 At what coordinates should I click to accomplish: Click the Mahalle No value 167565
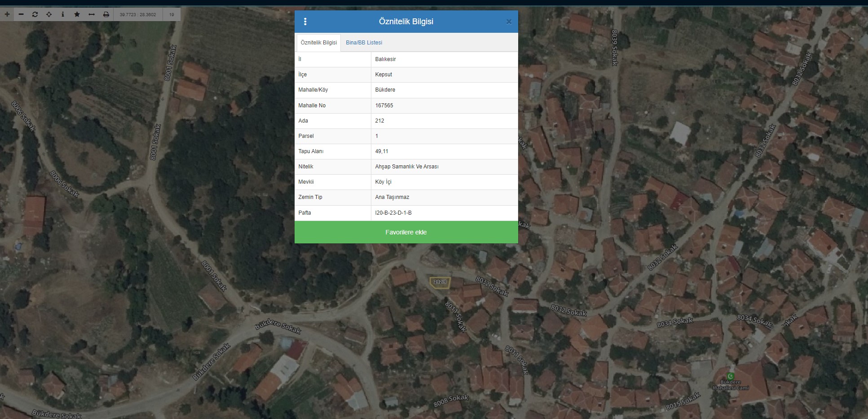click(384, 106)
